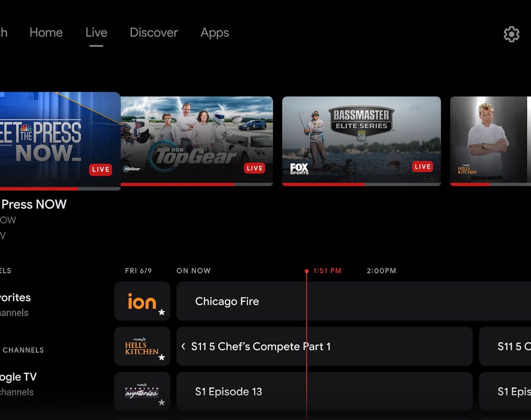Image resolution: width=531 pixels, height=420 pixels.
Task: Select the Live tab
Action: point(96,33)
